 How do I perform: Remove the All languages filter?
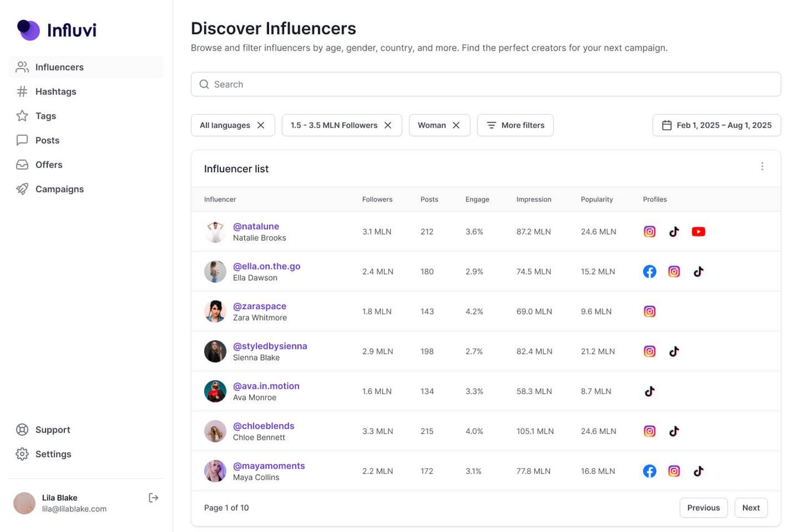pos(261,125)
